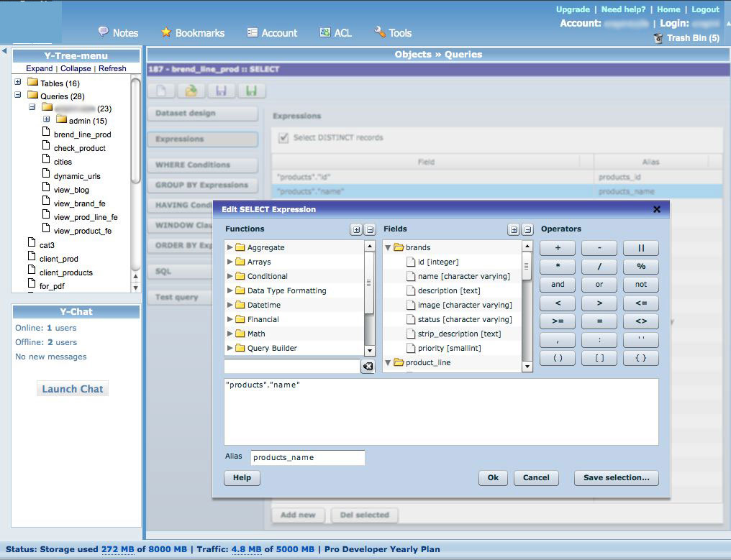This screenshot has height=560, width=731.
Task: Expand all folders in the Functions panel
Action: click(x=356, y=229)
